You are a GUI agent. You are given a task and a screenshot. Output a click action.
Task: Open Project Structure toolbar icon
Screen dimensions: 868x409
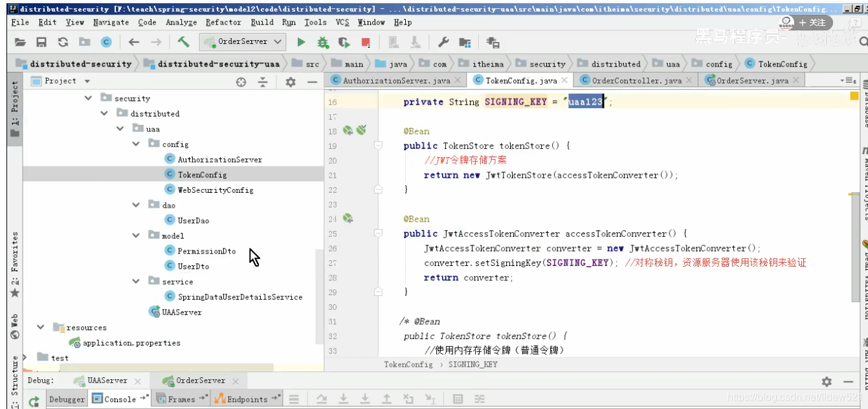tap(465, 43)
